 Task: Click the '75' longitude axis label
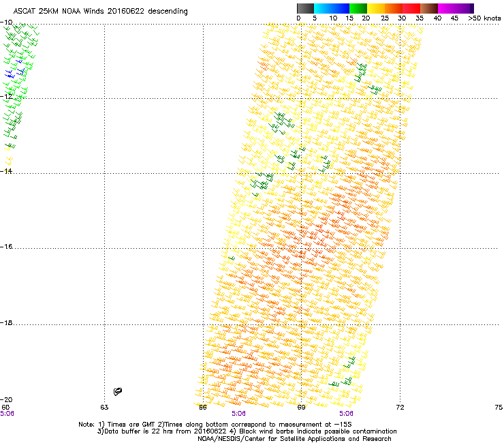click(499, 408)
